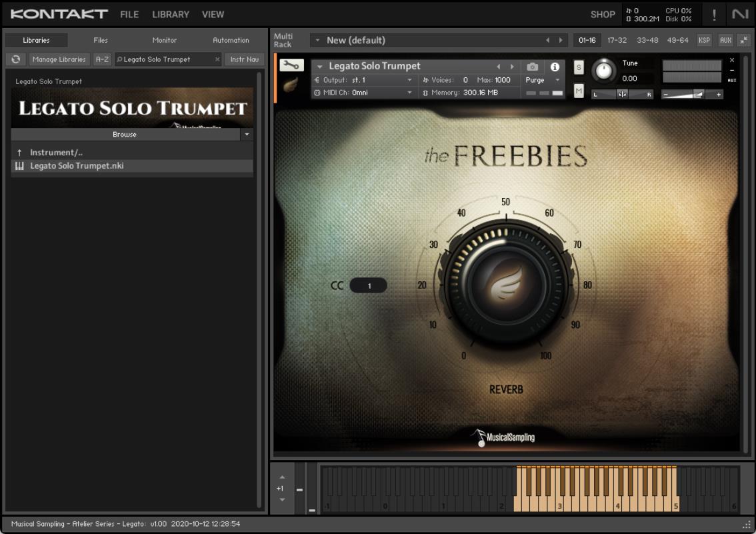Open the VIEW menu
This screenshot has height=534, width=756.
pyautogui.click(x=213, y=15)
